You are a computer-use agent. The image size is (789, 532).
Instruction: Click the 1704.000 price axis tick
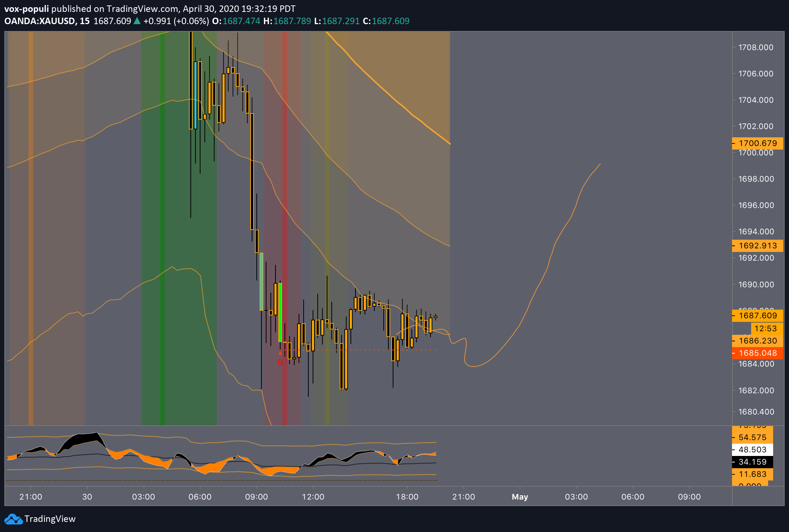(x=756, y=100)
